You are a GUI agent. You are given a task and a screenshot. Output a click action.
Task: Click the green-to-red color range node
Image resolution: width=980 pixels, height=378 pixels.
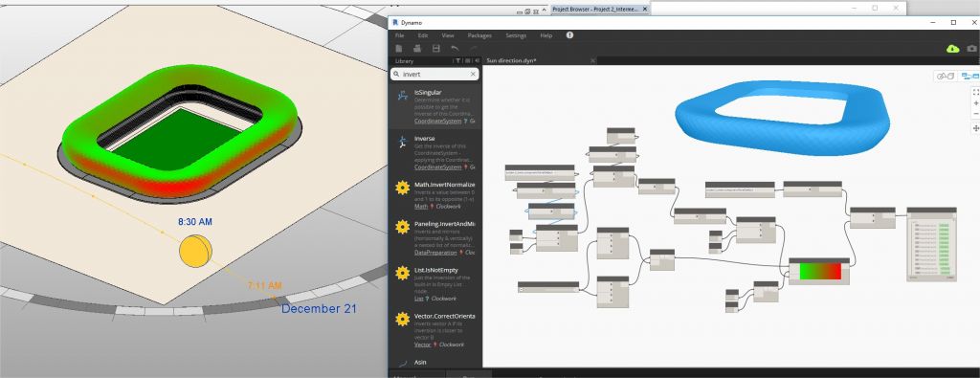click(819, 271)
